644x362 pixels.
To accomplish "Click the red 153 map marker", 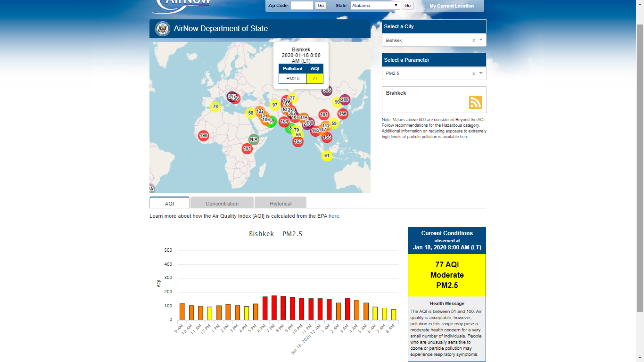I will (298, 141).
